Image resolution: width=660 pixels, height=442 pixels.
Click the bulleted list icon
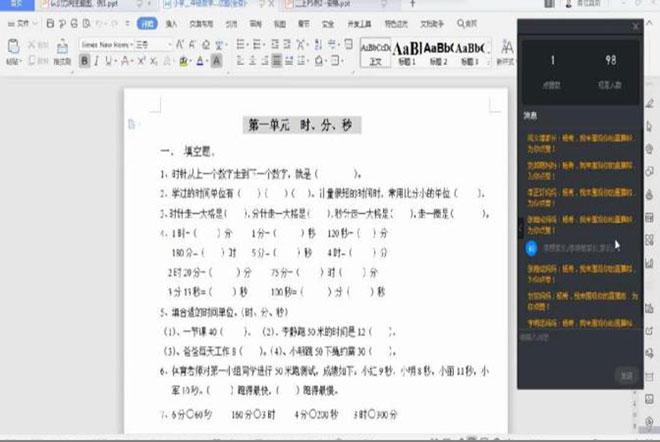241,44
